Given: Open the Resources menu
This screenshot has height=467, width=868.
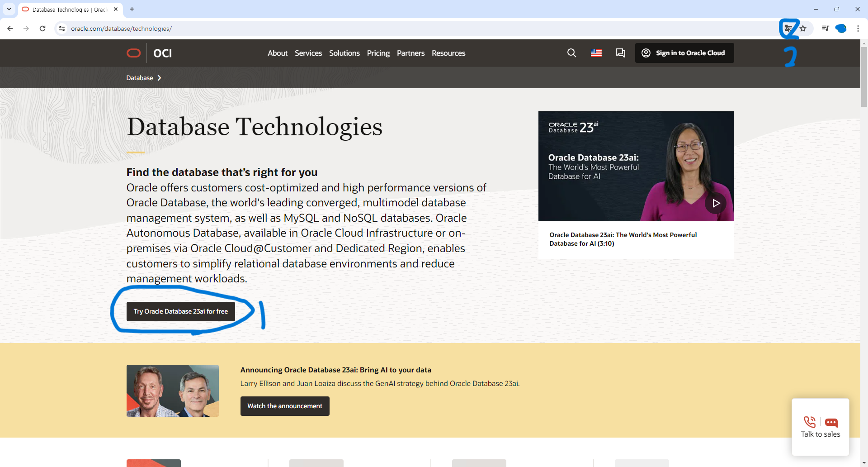Looking at the screenshot, I should tap(448, 53).
